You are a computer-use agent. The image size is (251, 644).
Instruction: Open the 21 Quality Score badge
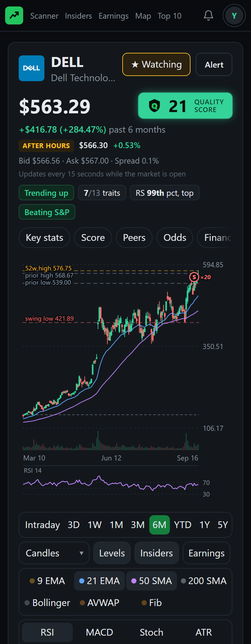pos(185,106)
